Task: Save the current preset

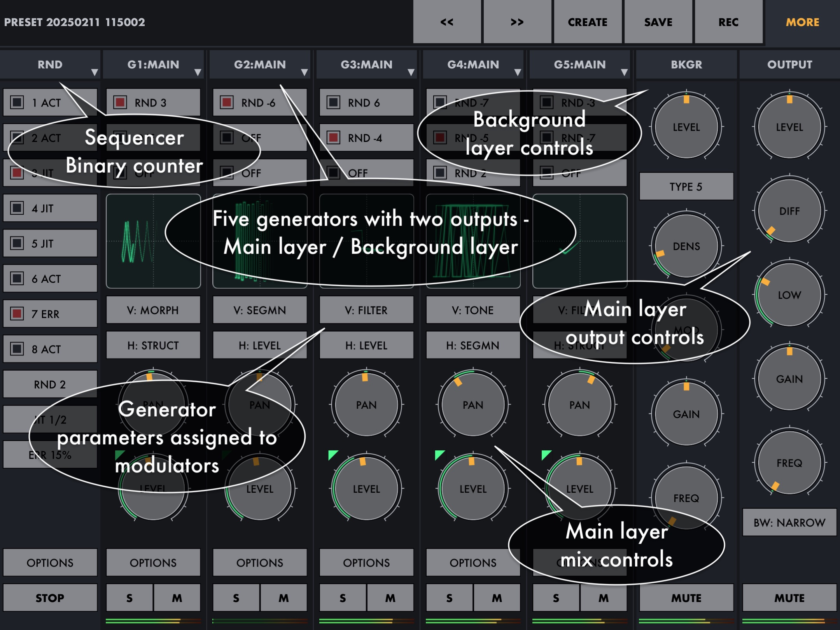Action: pyautogui.click(x=658, y=22)
